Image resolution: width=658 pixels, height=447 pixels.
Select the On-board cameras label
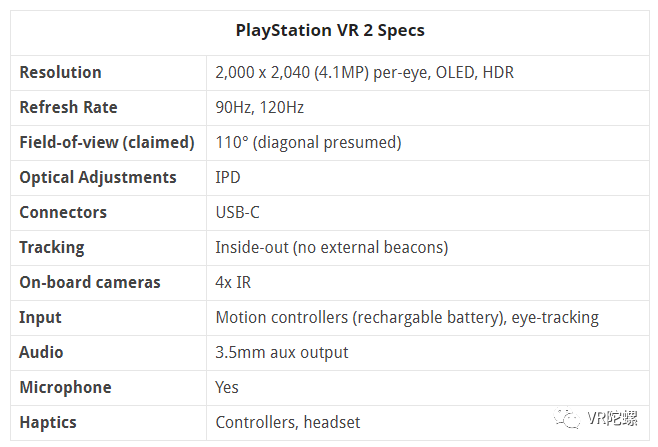90,282
